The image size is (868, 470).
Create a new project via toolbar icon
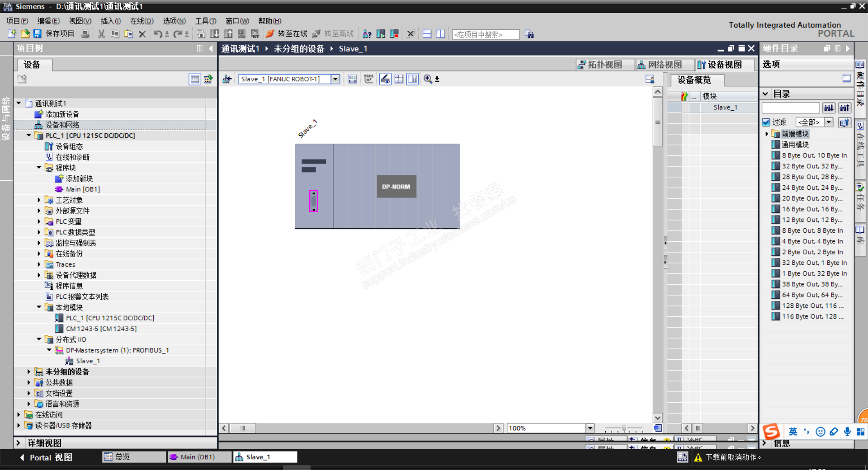pos(12,34)
